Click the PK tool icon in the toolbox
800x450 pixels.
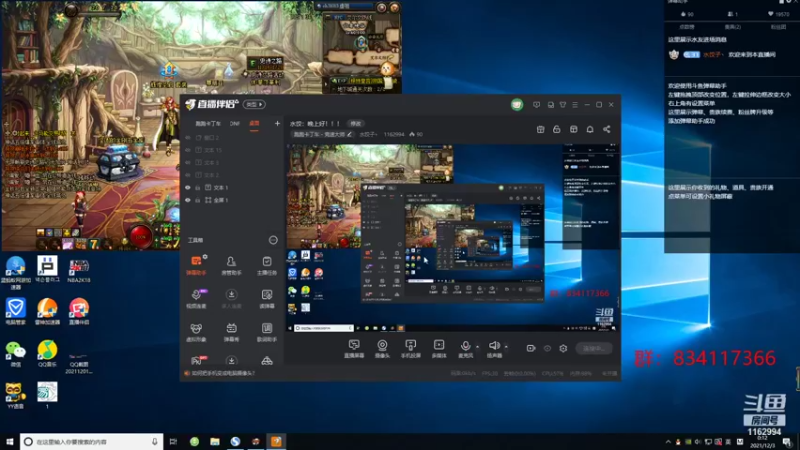(197, 361)
